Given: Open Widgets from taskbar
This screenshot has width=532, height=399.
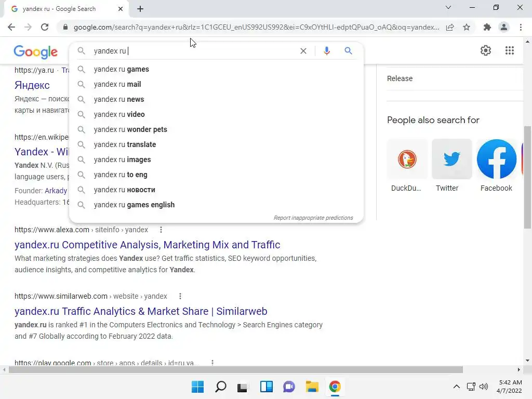Looking at the screenshot, I should point(267,387).
